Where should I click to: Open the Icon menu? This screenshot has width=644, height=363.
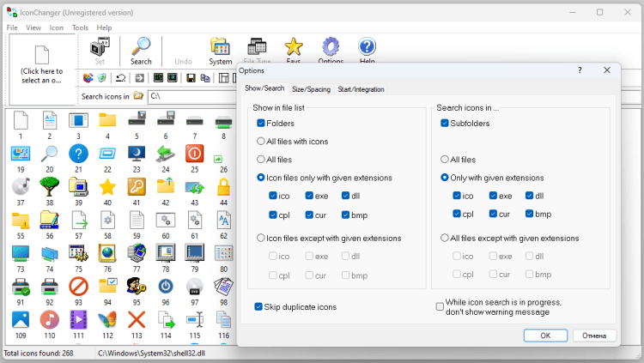57,27
